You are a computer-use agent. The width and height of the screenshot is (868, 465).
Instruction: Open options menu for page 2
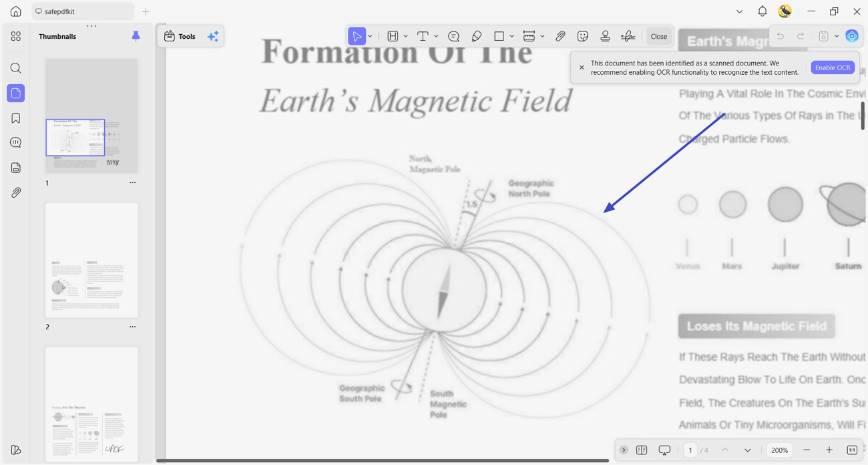(133, 327)
